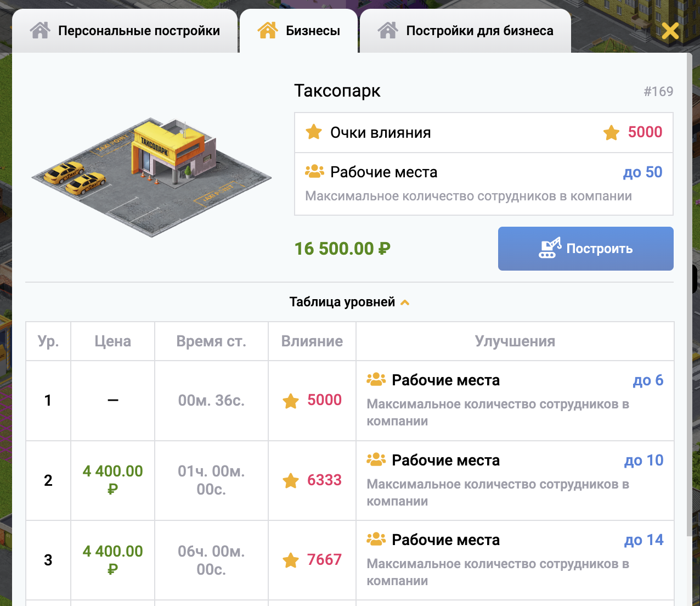The height and width of the screenshot is (606, 700).
Task: Click the Улучшения column header
Action: coord(515,341)
